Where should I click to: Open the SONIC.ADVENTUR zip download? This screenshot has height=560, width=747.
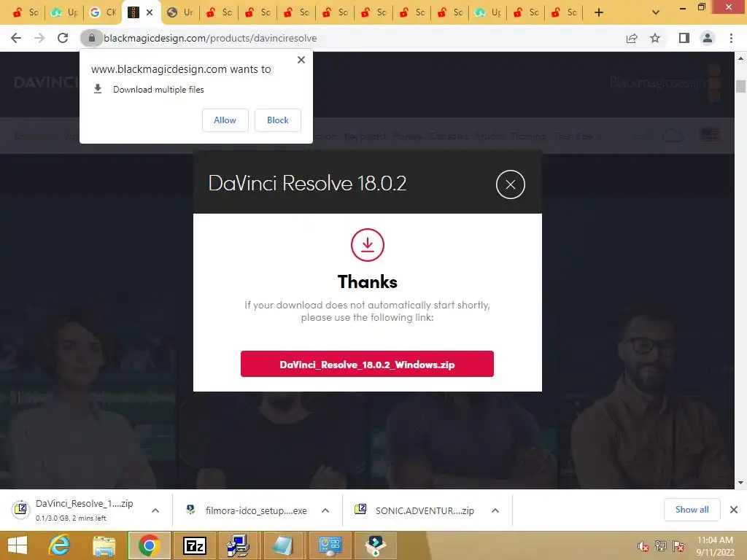pyautogui.click(x=415, y=510)
